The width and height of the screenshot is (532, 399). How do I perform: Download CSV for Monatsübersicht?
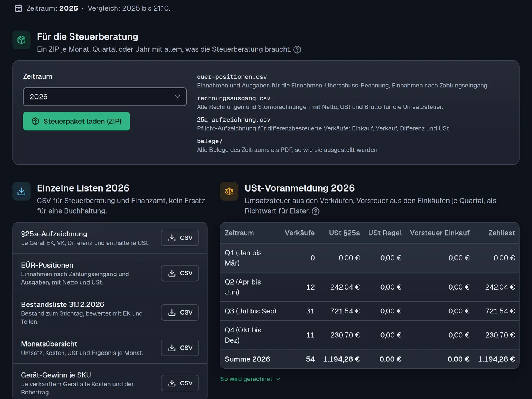tap(180, 348)
